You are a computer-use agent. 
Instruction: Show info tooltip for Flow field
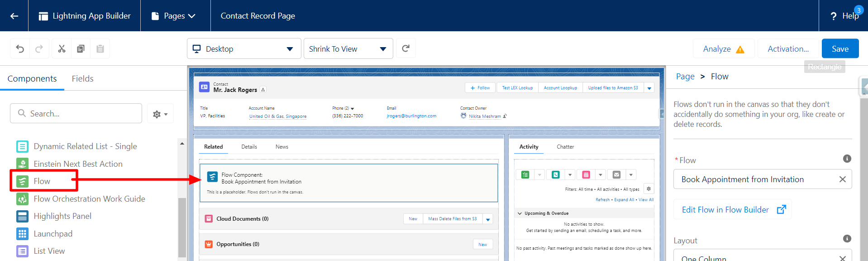pyautogui.click(x=847, y=159)
